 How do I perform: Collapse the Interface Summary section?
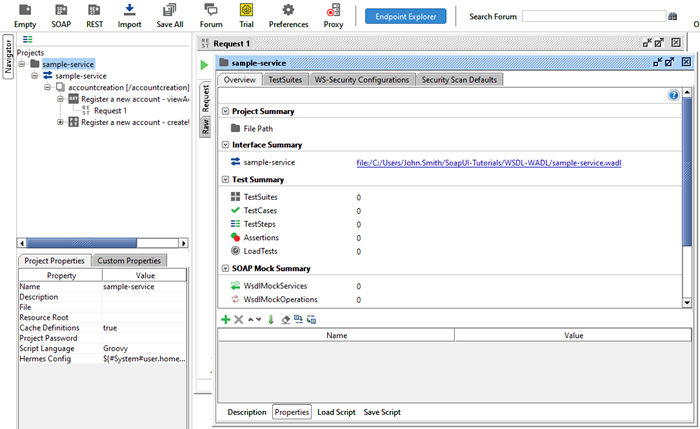point(224,145)
